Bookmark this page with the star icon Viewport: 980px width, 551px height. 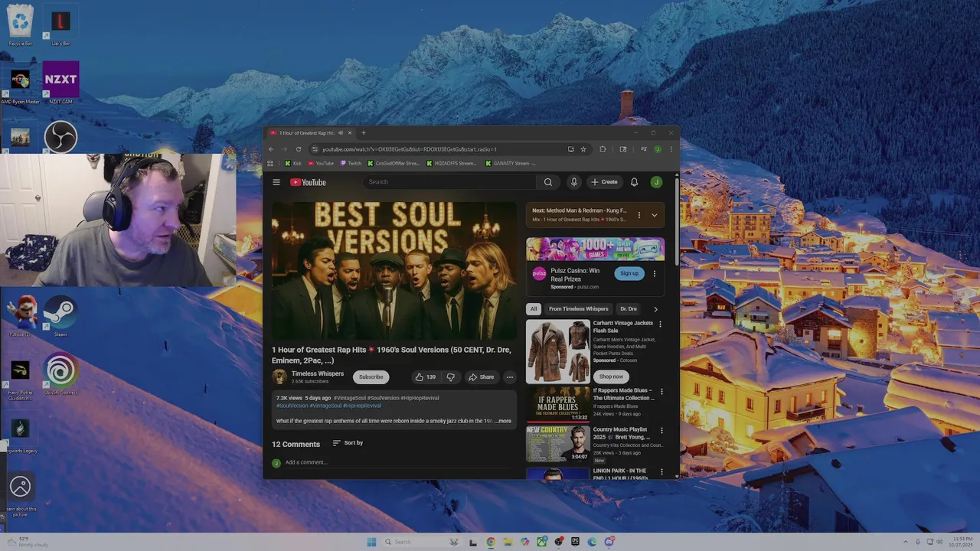point(583,149)
